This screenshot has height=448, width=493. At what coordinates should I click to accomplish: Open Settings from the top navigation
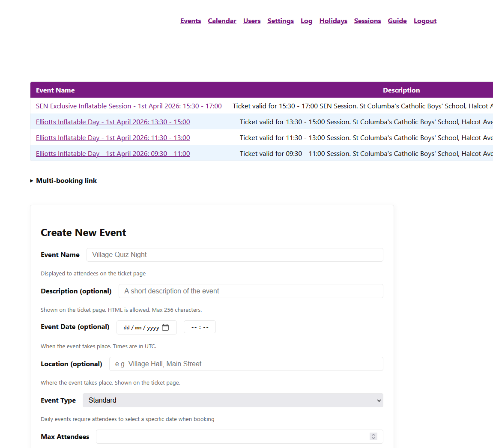281,21
